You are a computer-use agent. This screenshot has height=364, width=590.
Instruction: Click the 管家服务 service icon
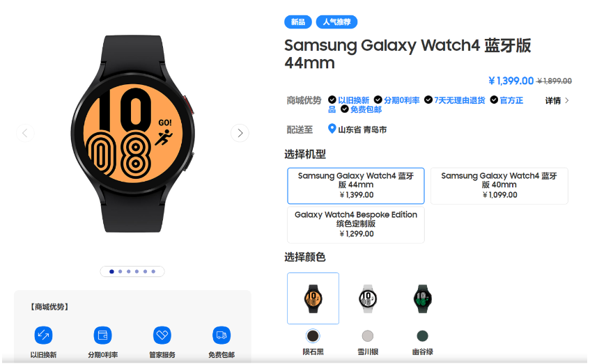tap(162, 335)
